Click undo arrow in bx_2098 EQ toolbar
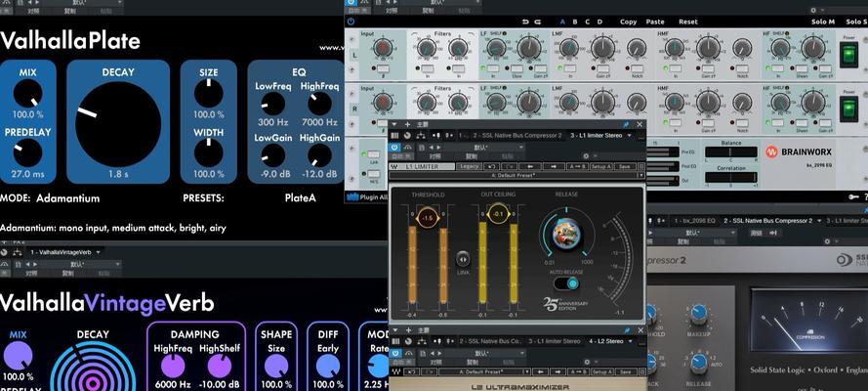 [525, 22]
